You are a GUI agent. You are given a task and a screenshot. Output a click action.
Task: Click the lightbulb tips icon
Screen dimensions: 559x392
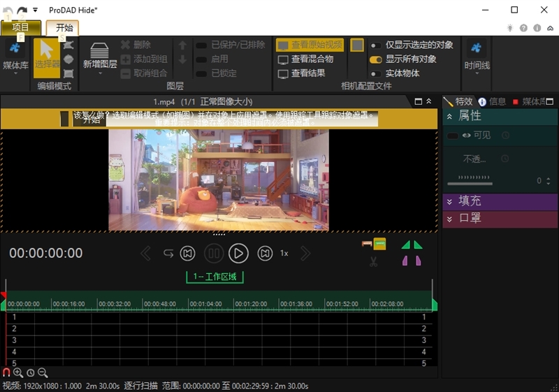pyautogui.click(x=510, y=28)
